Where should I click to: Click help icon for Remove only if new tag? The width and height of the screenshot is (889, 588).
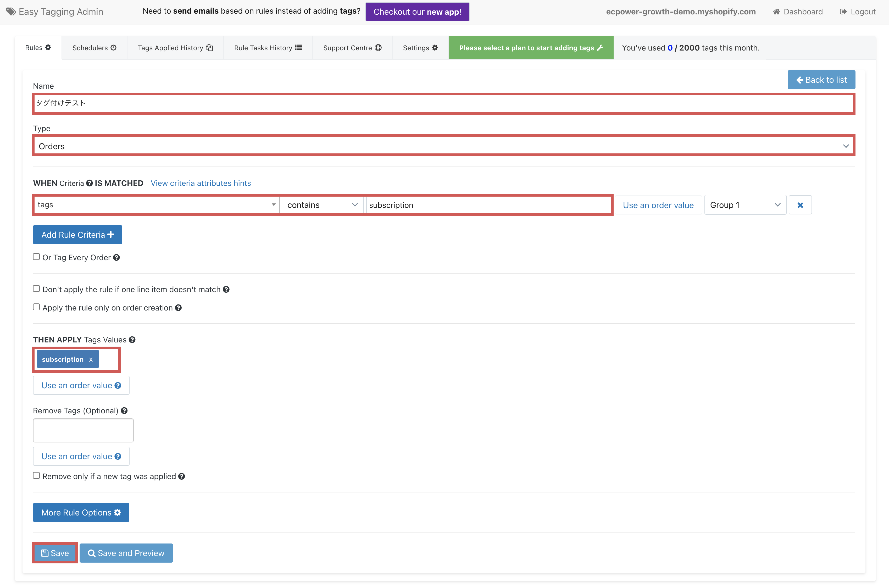[x=181, y=476]
